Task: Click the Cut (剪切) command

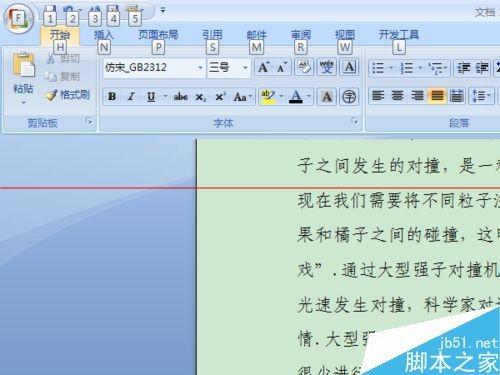Action: click(63, 59)
